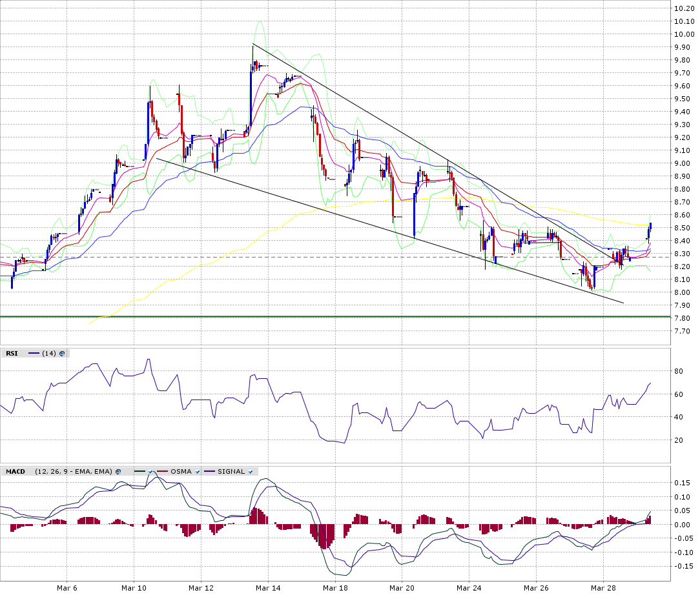
Task: Select the RSI (14) period parameter
Action: click(x=49, y=354)
